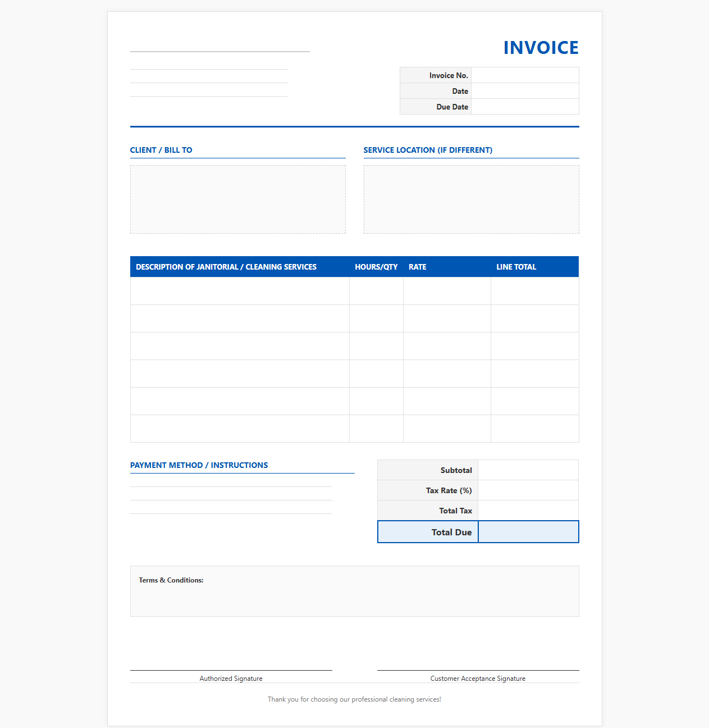Viewport: 709px width, 728px height.
Task: Click the 'Terms & Conditions:' label
Action: coord(171,580)
